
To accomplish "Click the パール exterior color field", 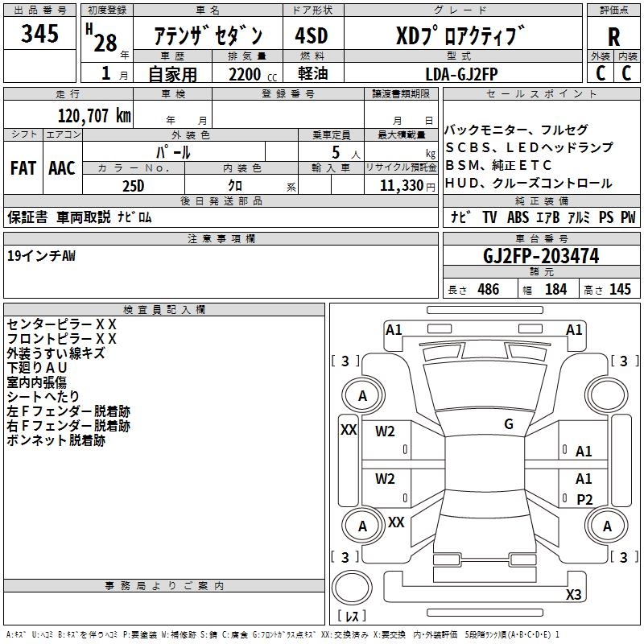I will 173,152.
